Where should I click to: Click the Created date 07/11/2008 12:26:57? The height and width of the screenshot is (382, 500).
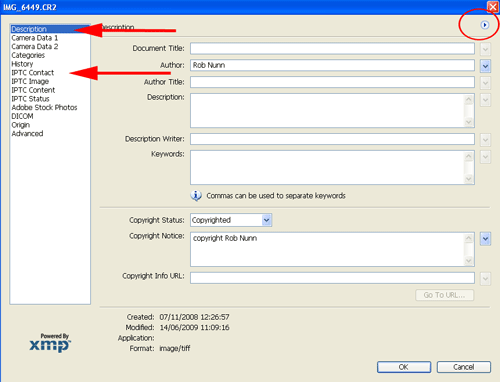(194, 317)
